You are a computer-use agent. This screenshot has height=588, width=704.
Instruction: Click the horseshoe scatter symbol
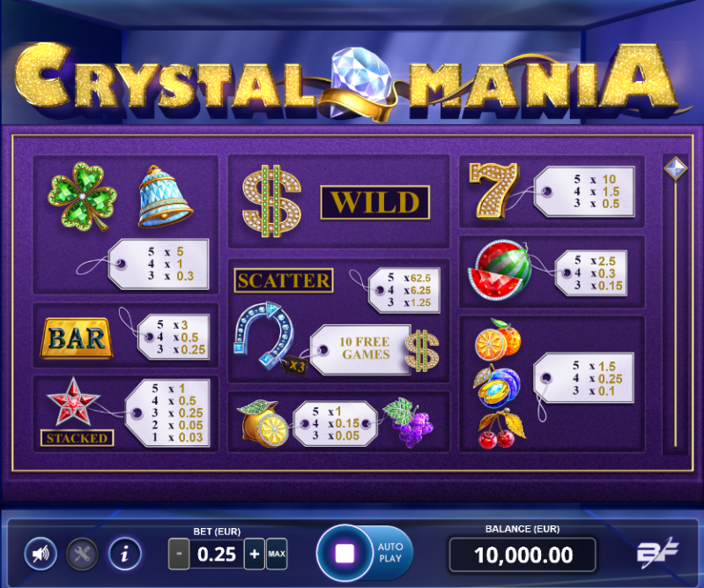[264, 336]
